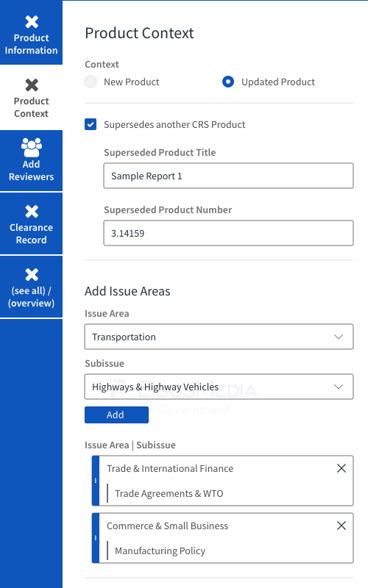
Task: Open the Clearance Record tab
Action: click(x=31, y=223)
